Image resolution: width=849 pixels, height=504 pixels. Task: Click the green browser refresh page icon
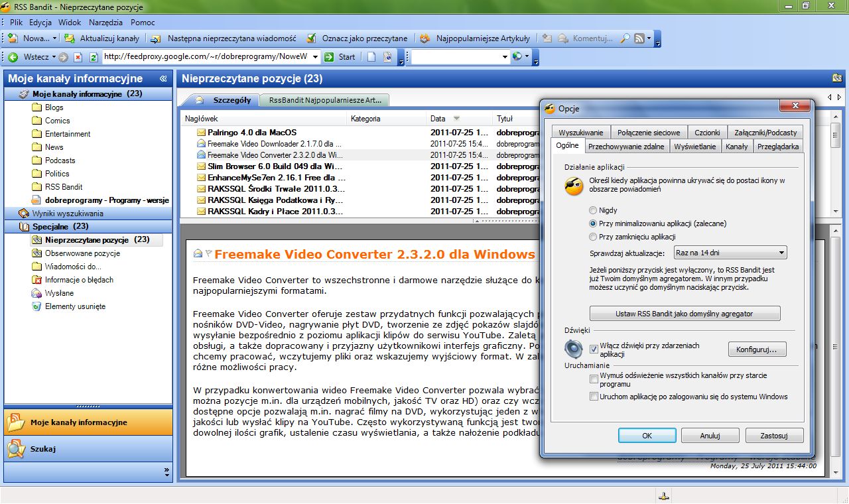tap(94, 57)
